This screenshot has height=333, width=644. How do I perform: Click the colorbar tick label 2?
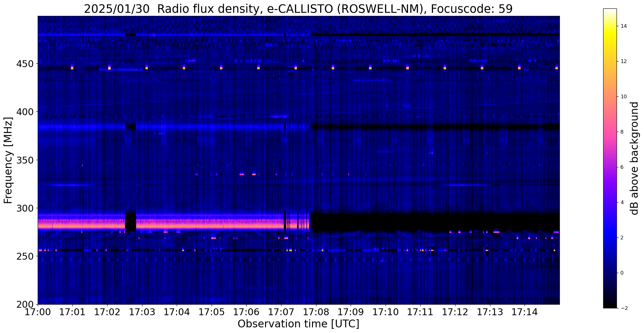(x=622, y=238)
